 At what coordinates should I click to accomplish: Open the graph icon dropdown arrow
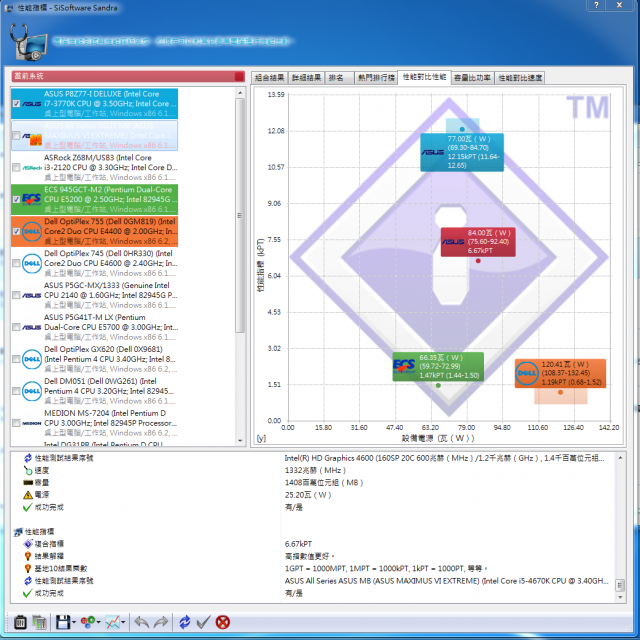[123, 623]
